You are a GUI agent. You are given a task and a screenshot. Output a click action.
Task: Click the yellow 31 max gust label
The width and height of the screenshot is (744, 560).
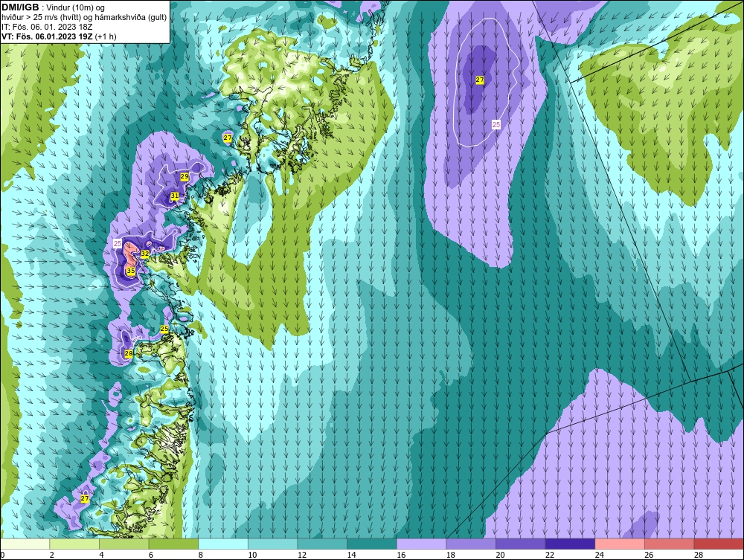point(175,196)
